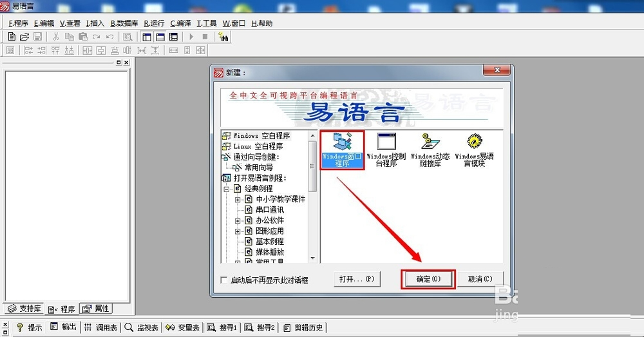Select the Windows窗口程序 project icon
644x337 pixels.
[342, 149]
